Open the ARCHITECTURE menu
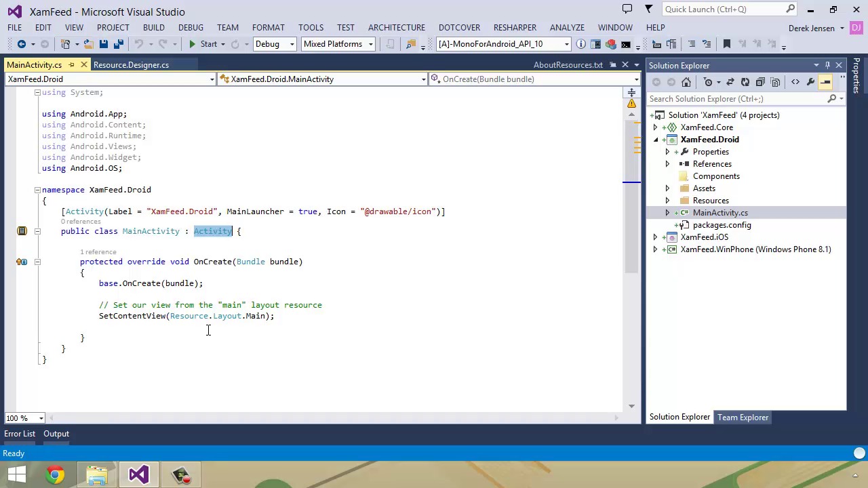 point(397,28)
